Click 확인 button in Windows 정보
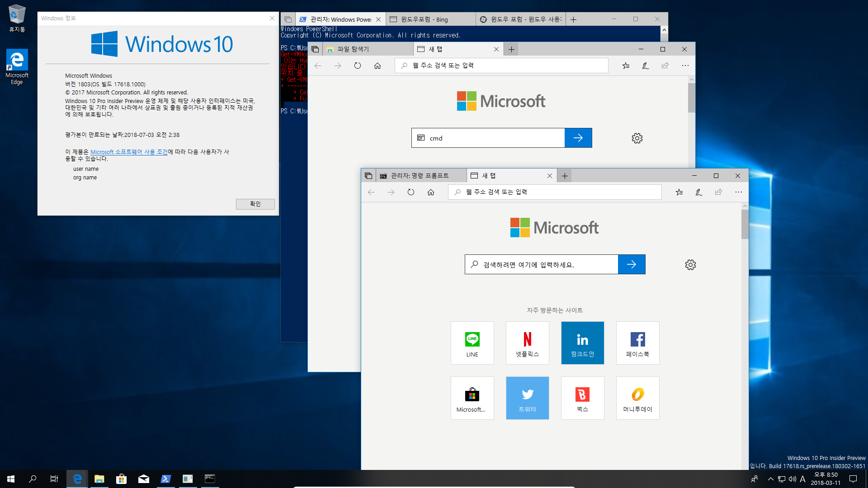The image size is (868, 488). coord(255,204)
